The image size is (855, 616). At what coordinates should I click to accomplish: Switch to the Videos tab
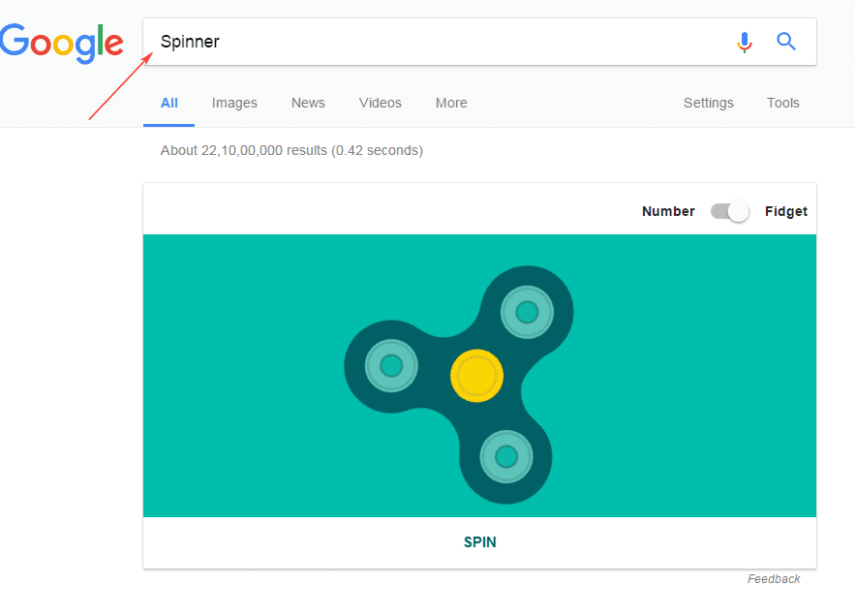coord(380,103)
